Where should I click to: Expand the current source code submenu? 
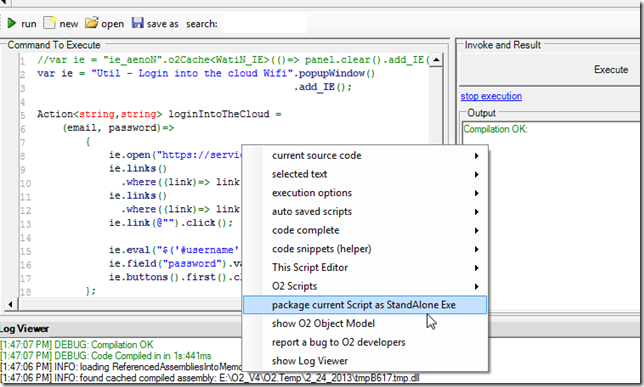[365, 156]
